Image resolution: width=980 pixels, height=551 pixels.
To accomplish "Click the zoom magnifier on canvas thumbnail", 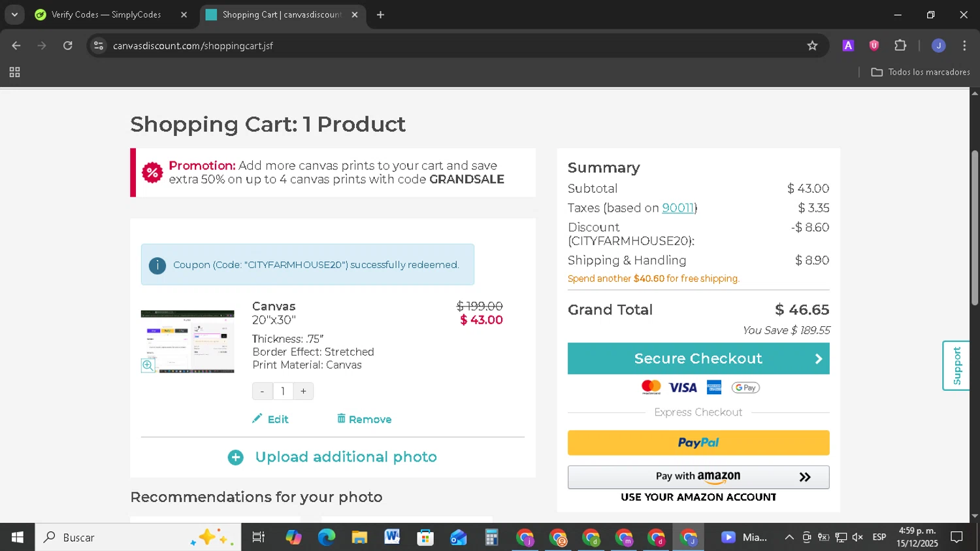I will [x=148, y=365].
